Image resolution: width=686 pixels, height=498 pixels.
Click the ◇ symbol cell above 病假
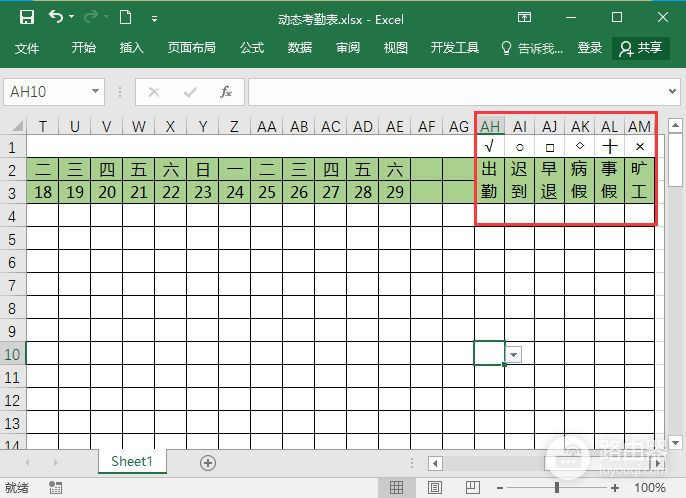tap(580, 147)
